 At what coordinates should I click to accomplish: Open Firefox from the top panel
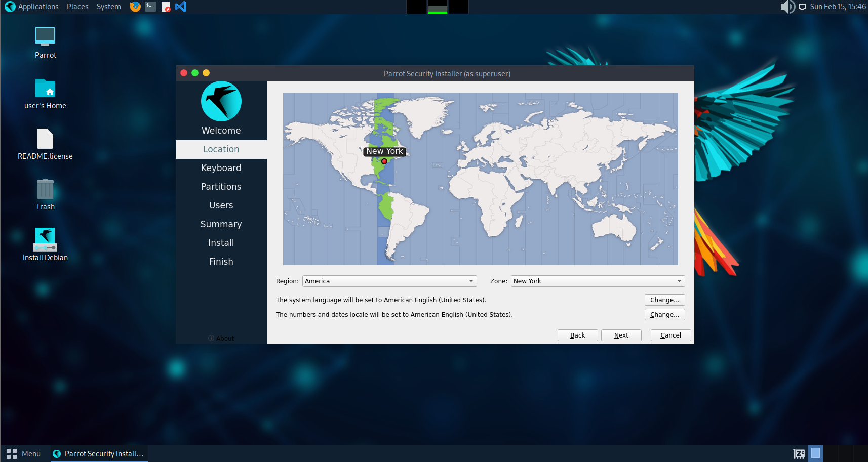(x=135, y=7)
